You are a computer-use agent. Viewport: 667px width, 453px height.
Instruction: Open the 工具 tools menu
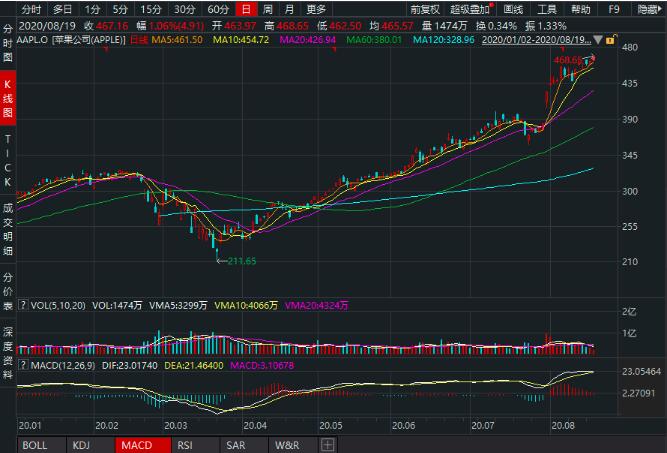(547, 9)
